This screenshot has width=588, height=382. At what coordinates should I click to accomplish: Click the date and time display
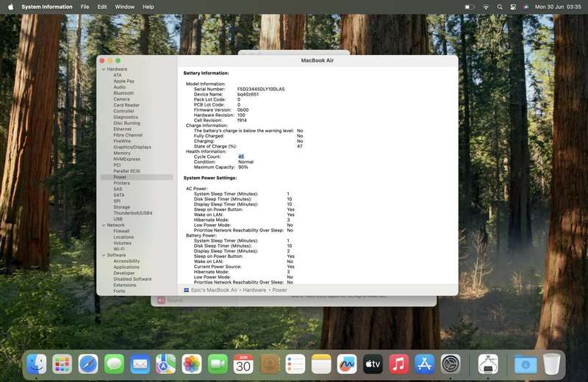pos(558,7)
